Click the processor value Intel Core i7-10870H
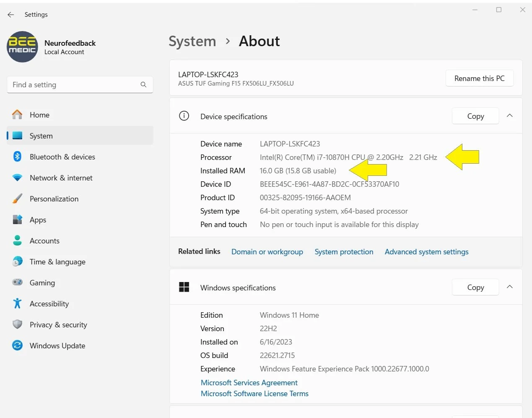This screenshot has height=418, width=532. pyautogui.click(x=348, y=157)
